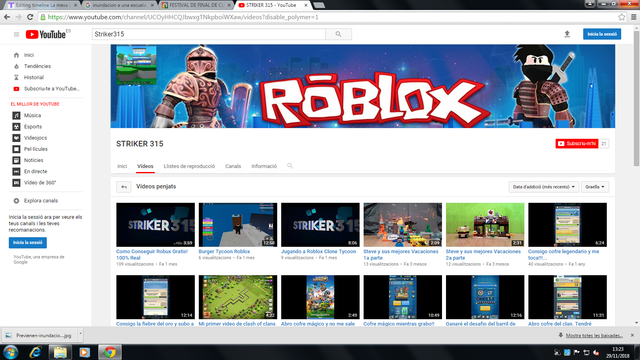Open Tendències from the sidebar
The image size is (640, 360).
tap(37, 66)
